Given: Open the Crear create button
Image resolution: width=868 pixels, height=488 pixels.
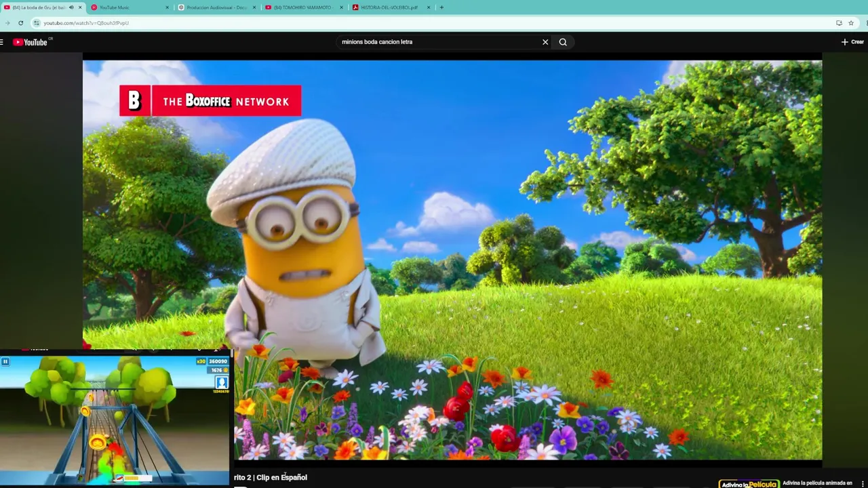Looking at the screenshot, I should [x=852, y=42].
